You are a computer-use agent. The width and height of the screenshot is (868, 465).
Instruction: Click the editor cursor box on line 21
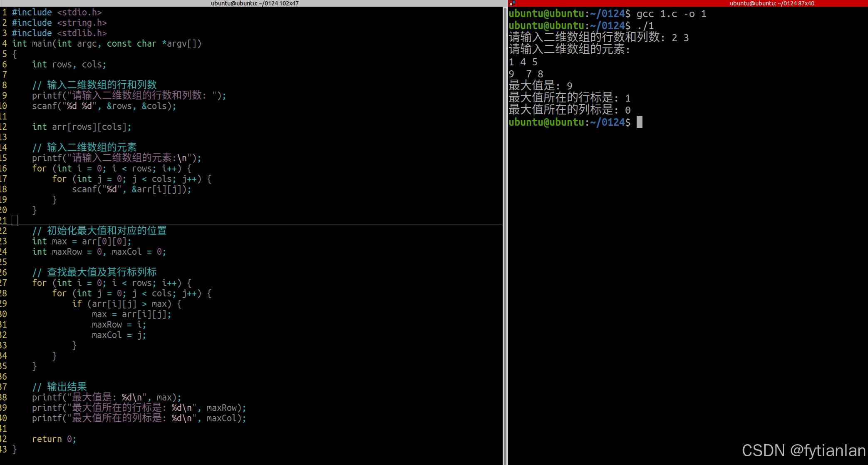pos(15,220)
